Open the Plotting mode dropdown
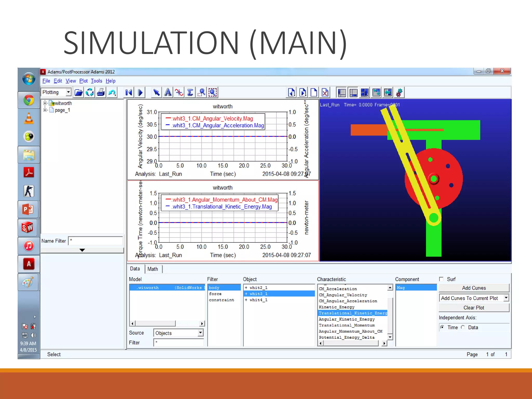Image resolution: width=532 pixels, height=399 pixels. pos(68,92)
